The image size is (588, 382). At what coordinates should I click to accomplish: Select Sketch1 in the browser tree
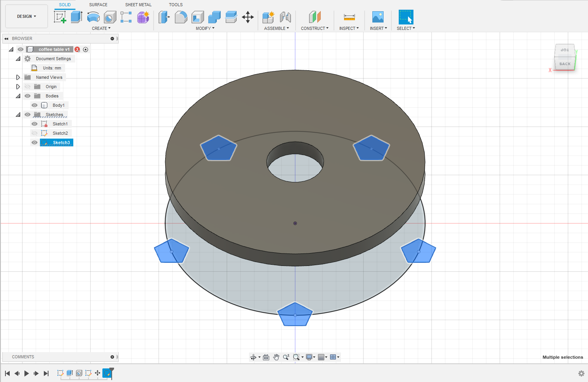(60, 124)
